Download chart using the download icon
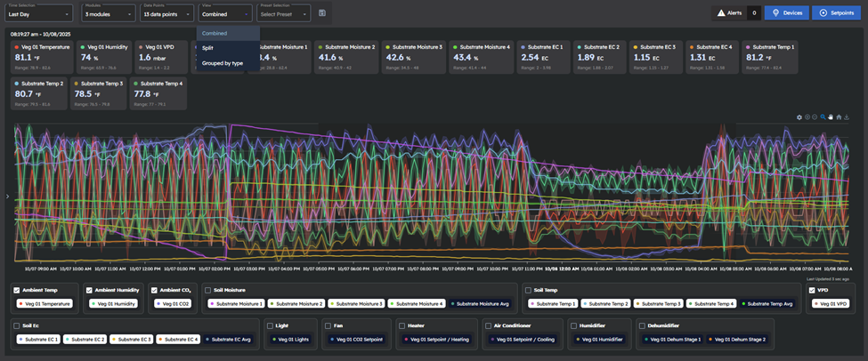Viewport: 868px width, 361px height. (x=847, y=116)
